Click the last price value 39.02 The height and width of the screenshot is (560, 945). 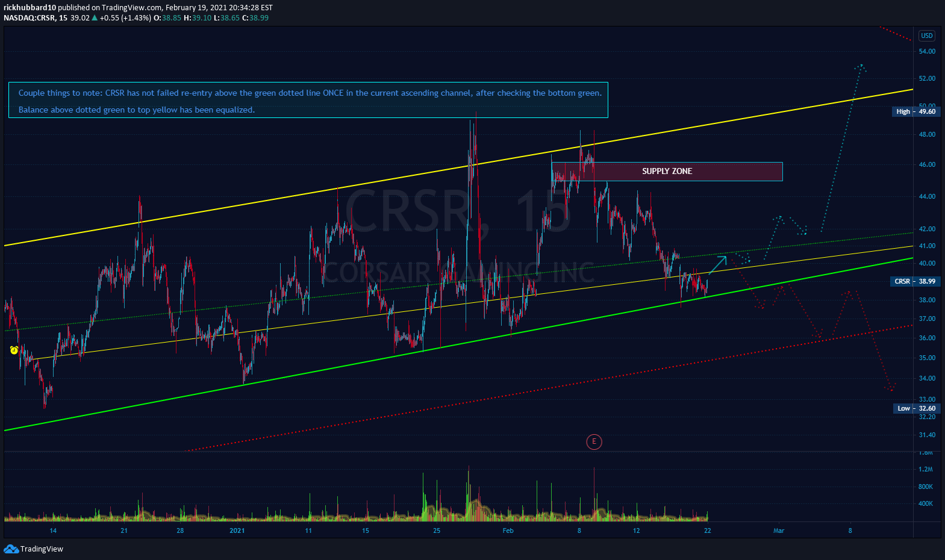(80, 18)
